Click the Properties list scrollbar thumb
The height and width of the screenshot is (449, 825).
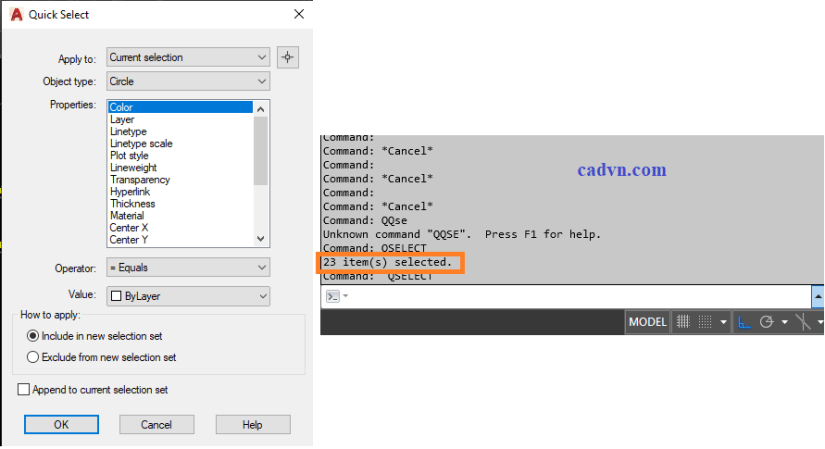tap(260, 151)
